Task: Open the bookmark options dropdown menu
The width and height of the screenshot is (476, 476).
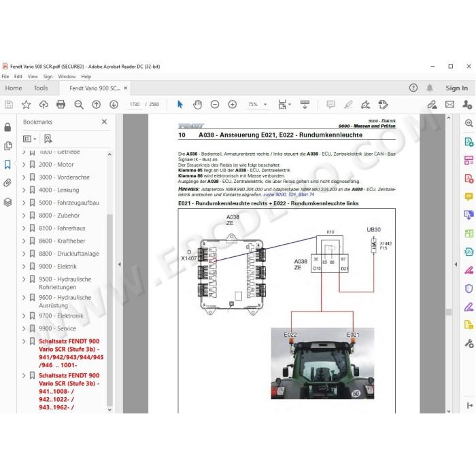Action: click(x=30, y=139)
